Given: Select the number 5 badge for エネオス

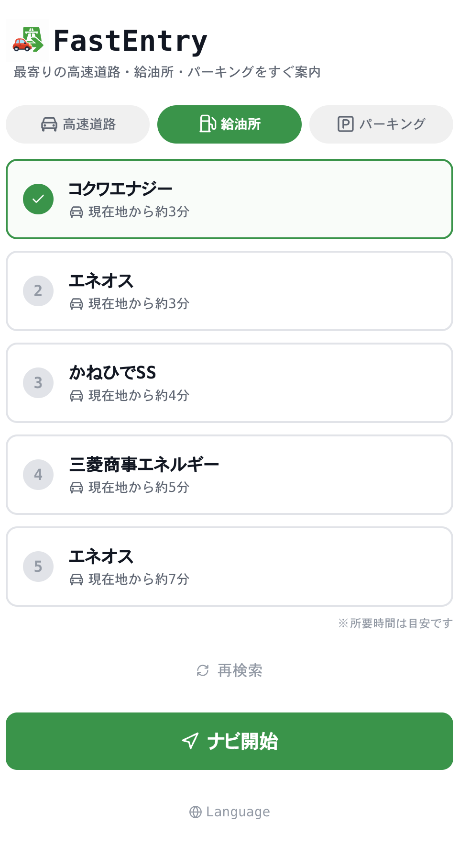Looking at the screenshot, I should tap(38, 567).
